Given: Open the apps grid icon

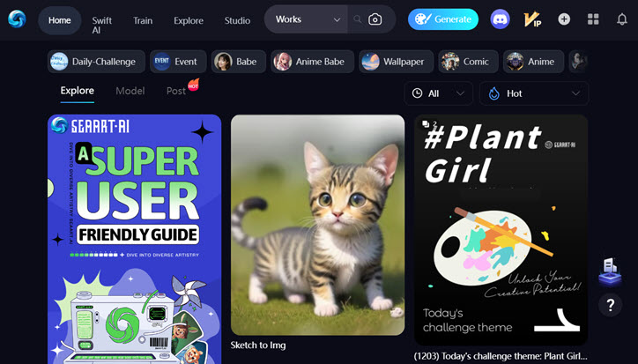Looking at the screenshot, I should point(593,19).
